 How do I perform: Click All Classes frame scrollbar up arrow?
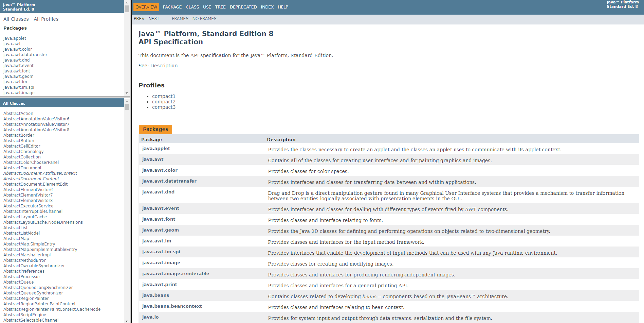tap(127, 101)
